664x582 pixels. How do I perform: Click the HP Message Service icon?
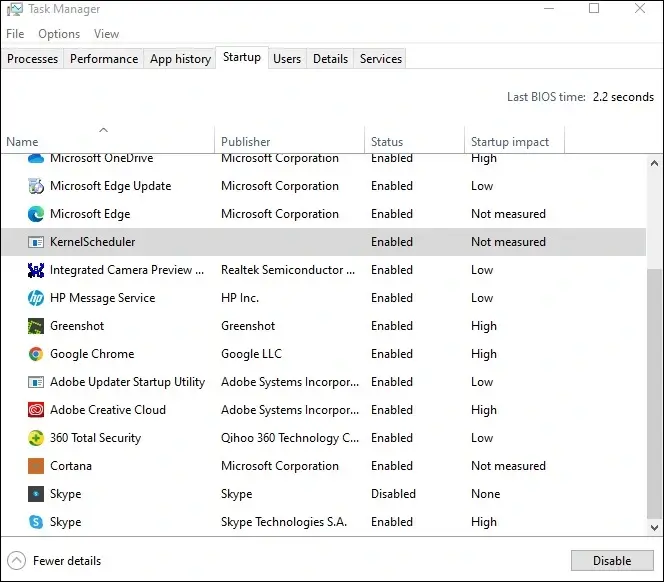coord(36,298)
